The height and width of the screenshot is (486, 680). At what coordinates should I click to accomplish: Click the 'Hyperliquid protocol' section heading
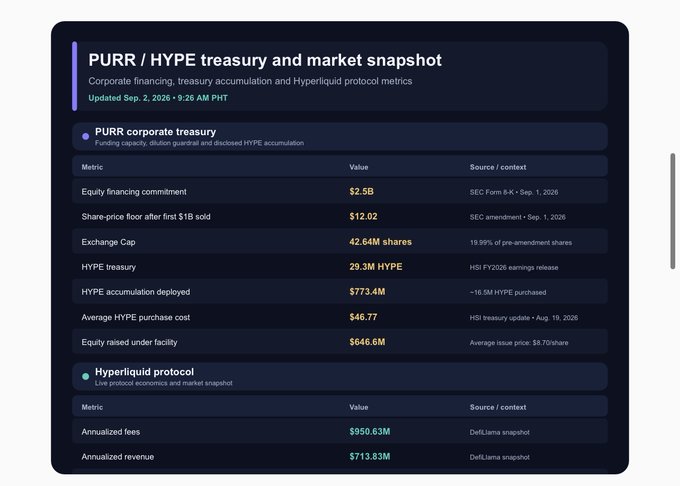pyautogui.click(x=144, y=372)
